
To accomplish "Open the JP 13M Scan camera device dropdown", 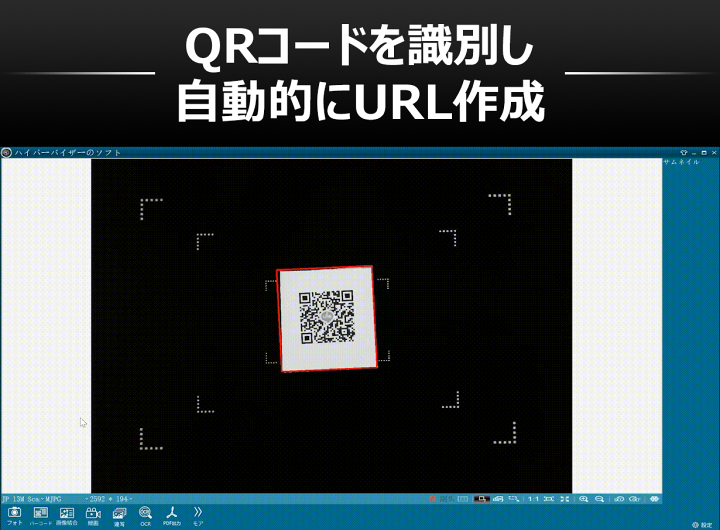I will pos(21,499).
